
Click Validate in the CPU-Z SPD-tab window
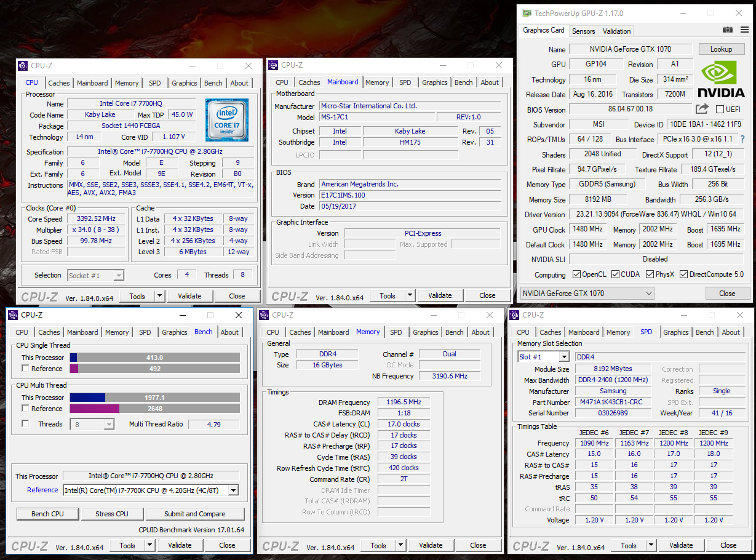(x=681, y=545)
